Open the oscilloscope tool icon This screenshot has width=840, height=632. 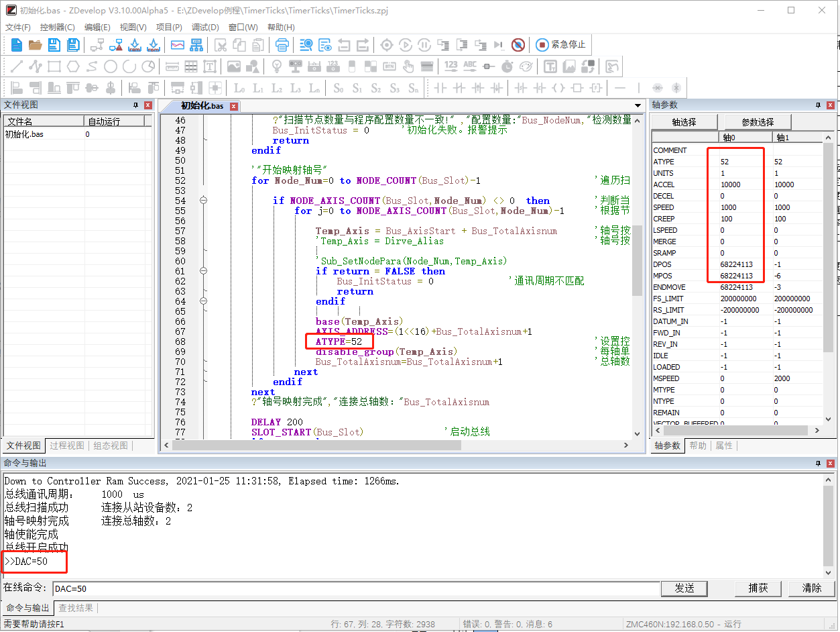(178, 45)
